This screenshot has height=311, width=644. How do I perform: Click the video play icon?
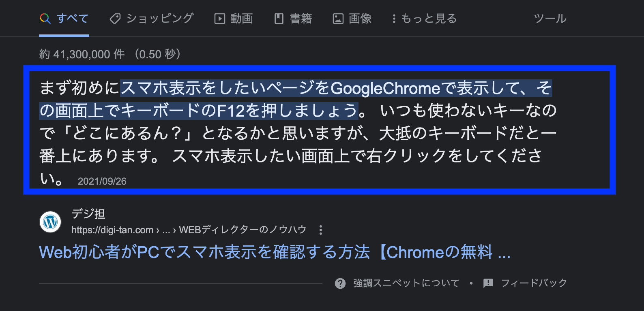(x=219, y=19)
